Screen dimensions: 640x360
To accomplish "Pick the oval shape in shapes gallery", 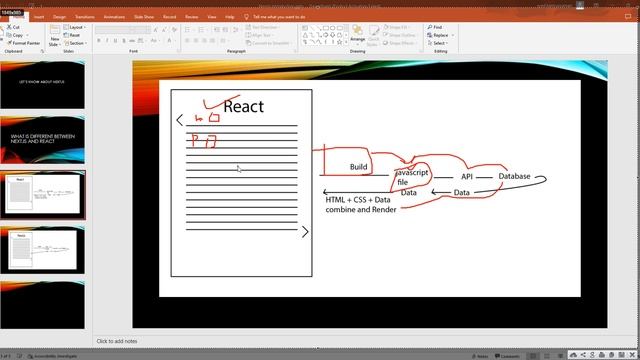I will pos(333,28).
